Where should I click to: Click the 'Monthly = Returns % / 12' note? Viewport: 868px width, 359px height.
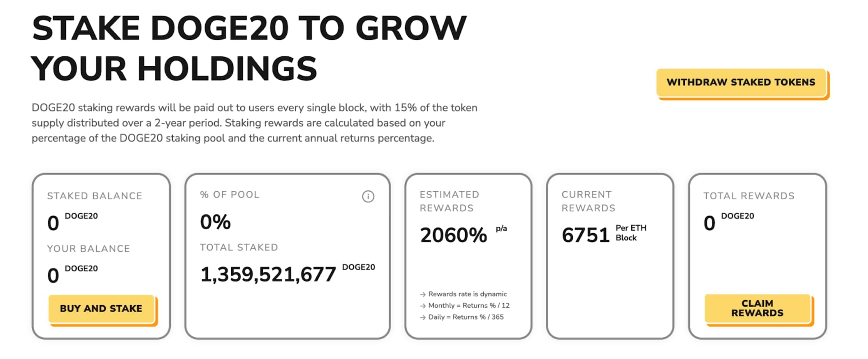point(469,306)
